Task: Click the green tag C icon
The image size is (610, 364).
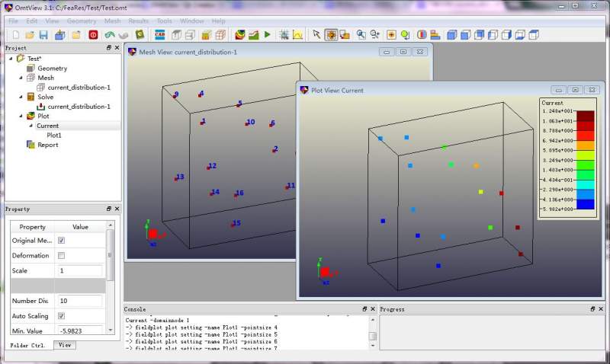Action: coord(140,35)
